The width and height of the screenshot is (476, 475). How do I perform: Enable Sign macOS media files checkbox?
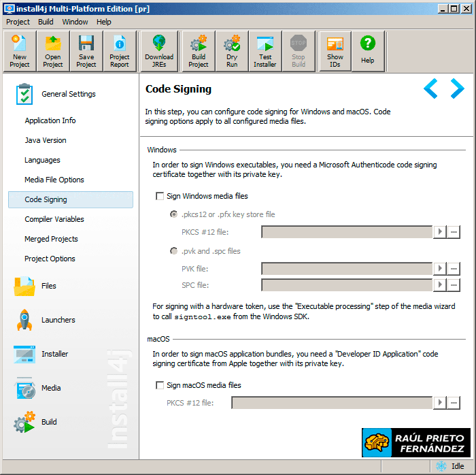click(x=160, y=385)
